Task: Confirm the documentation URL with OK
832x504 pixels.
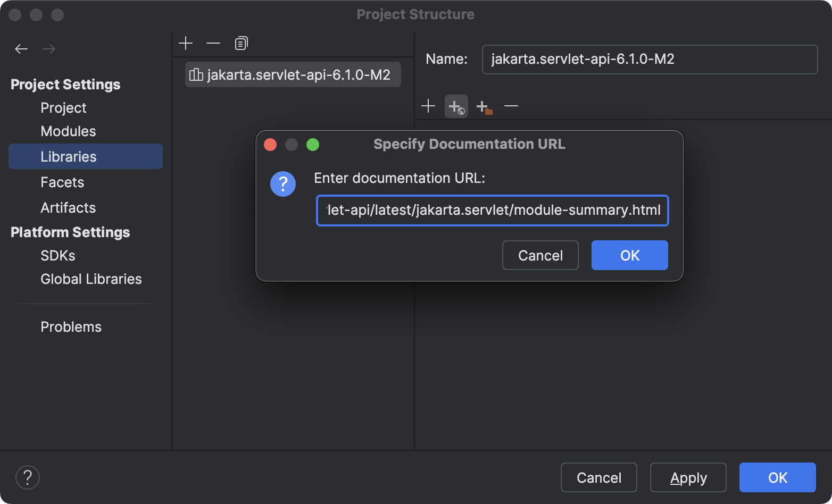Action: 629,255
